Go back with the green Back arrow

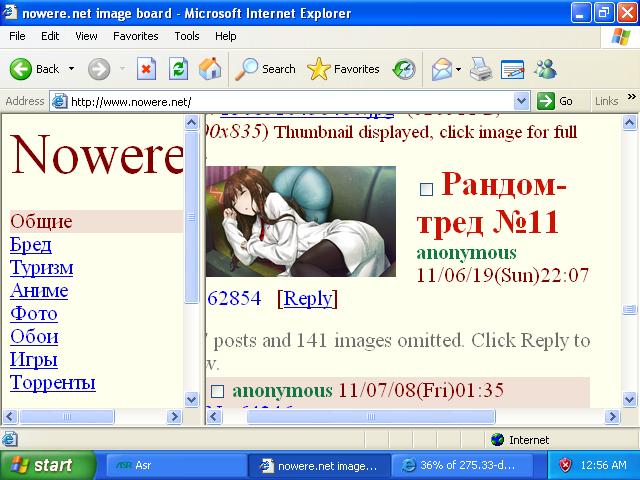20,69
